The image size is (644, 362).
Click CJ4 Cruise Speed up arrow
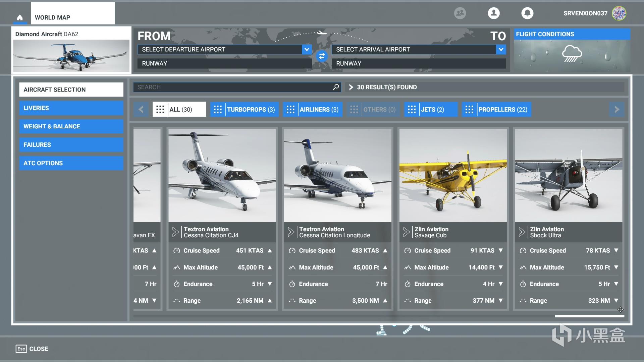click(x=270, y=251)
